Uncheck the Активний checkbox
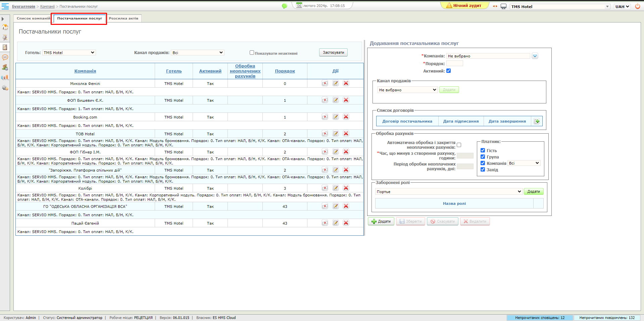This screenshot has width=644, height=321. coord(448,71)
